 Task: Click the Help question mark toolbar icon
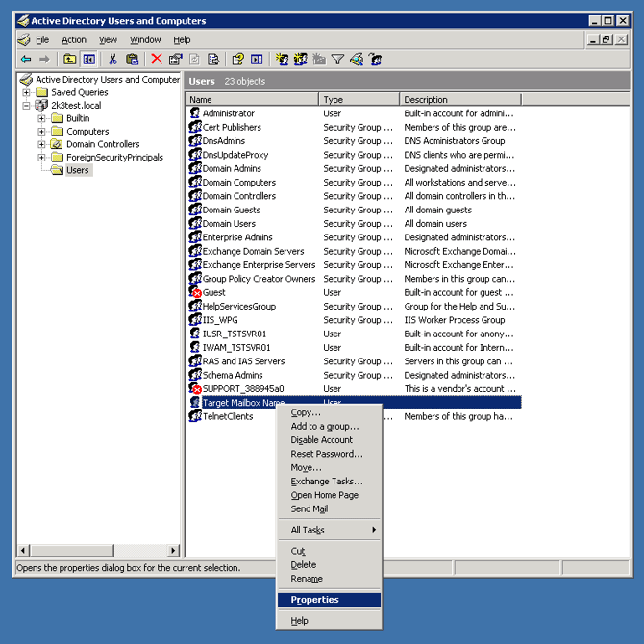(x=237, y=60)
